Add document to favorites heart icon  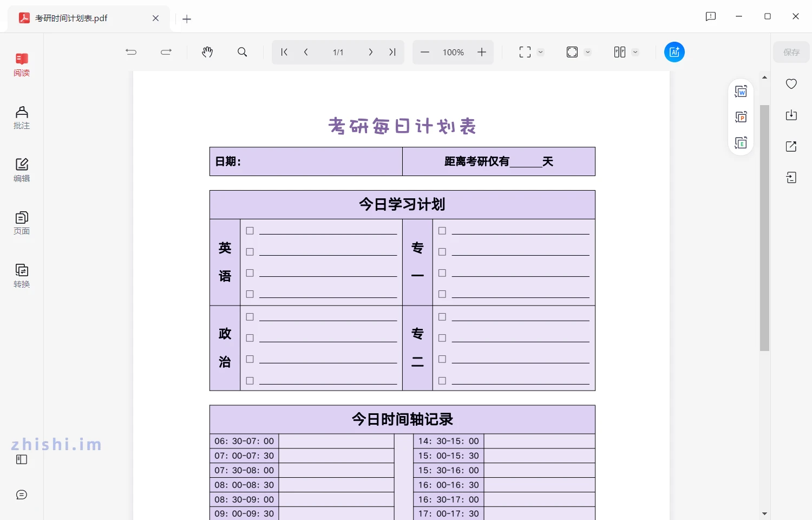pyautogui.click(x=791, y=84)
